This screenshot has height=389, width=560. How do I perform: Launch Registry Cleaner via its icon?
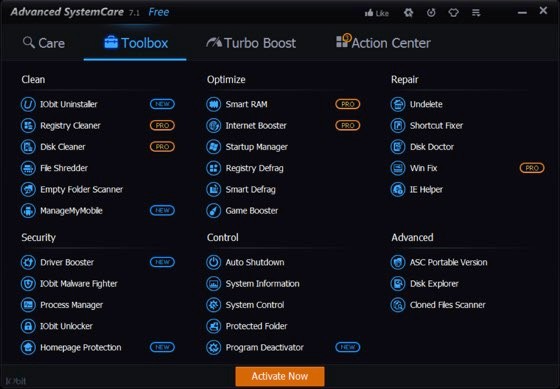pos(28,126)
